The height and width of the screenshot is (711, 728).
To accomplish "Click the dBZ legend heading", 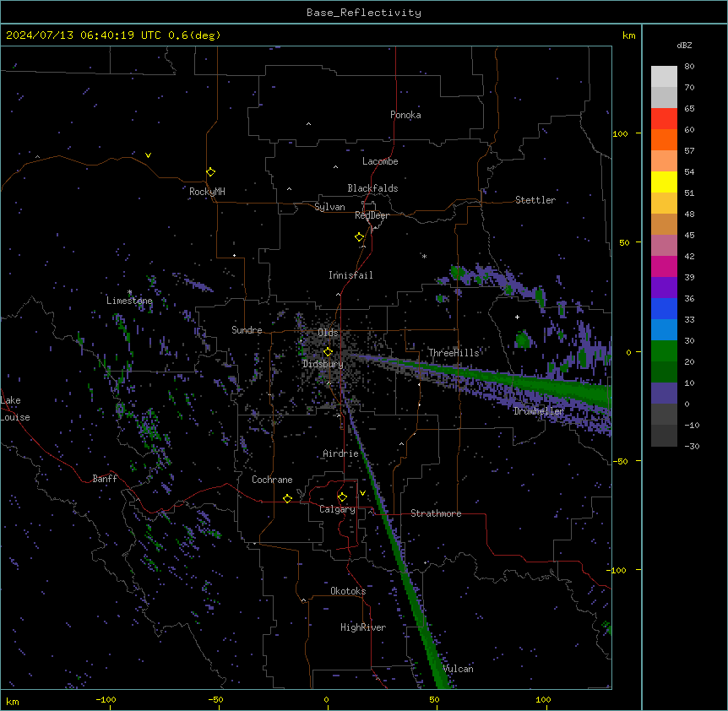I will [x=684, y=46].
